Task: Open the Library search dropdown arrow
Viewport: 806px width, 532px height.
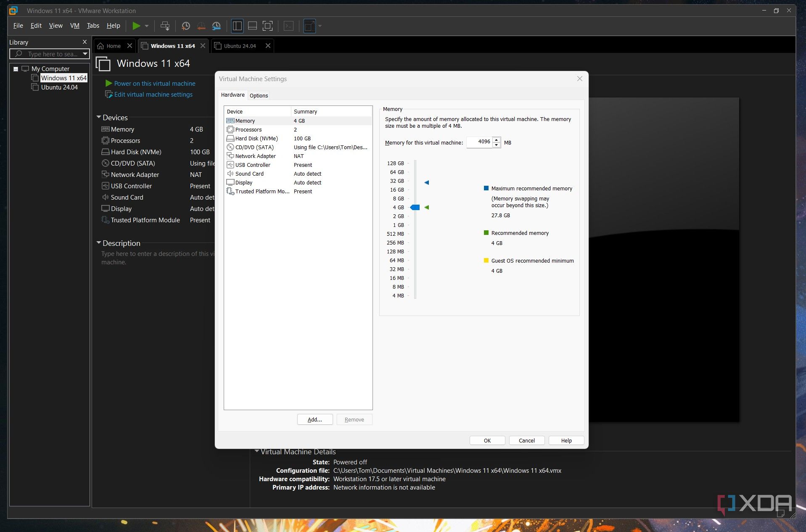Action: (x=85, y=54)
